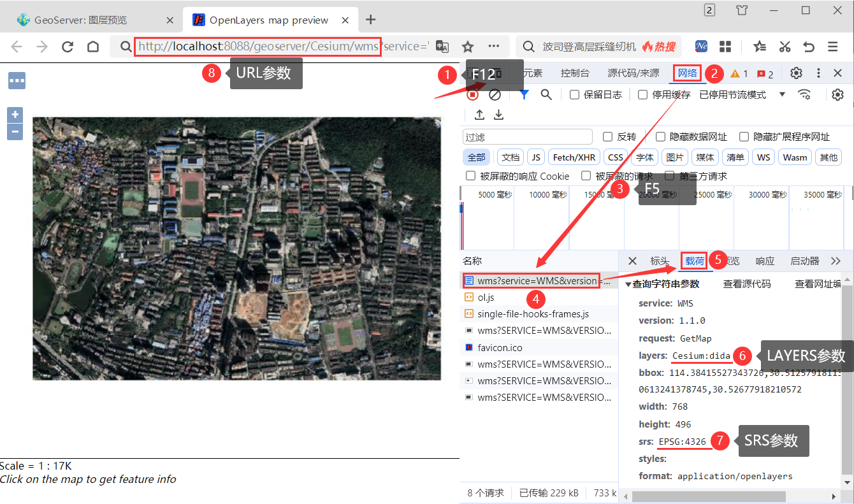The height and width of the screenshot is (504, 854).
Task: Filter requests by JS
Action: pyautogui.click(x=536, y=157)
